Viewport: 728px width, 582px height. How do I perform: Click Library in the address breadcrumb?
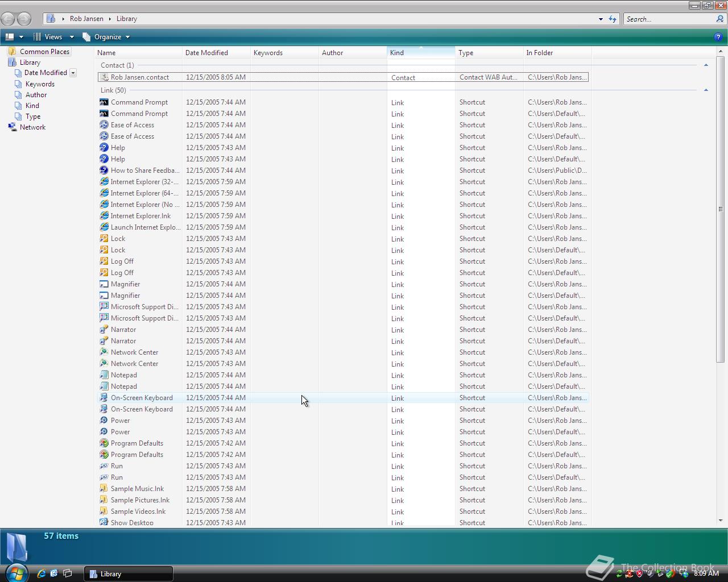click(127, 19)
